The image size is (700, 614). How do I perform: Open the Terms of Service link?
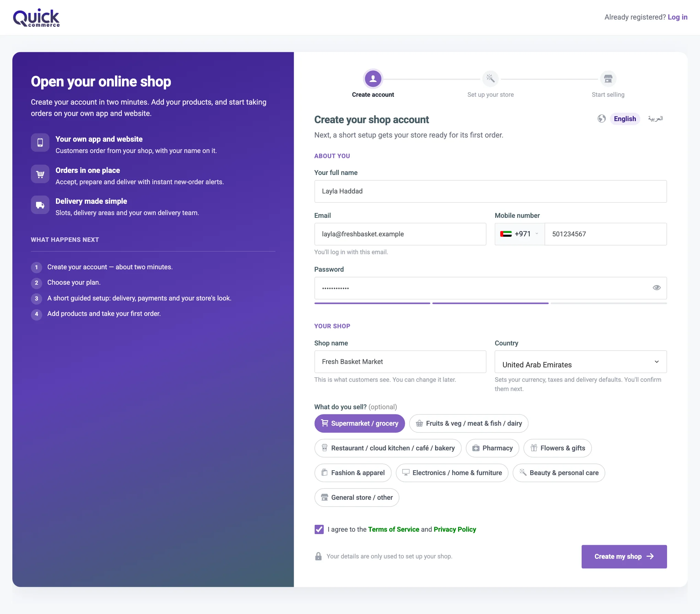pyautogui.click(x=394, y=529)
